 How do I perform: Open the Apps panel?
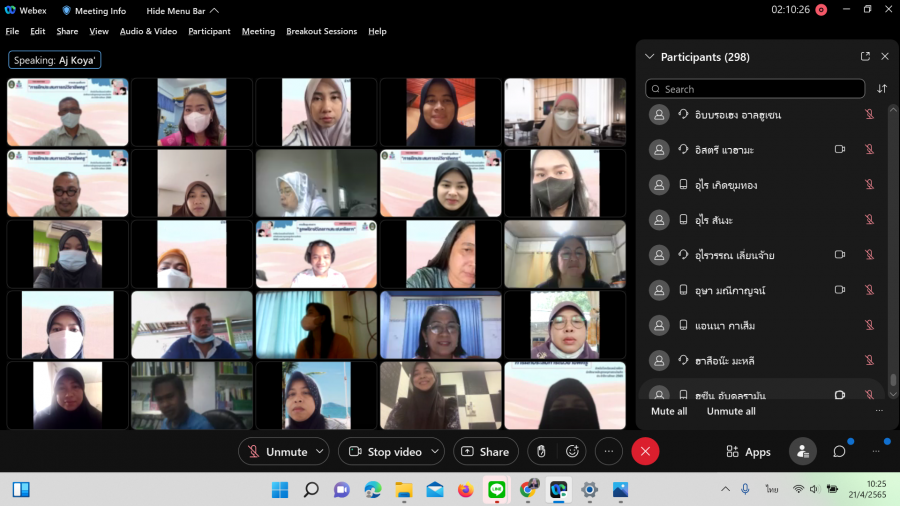(x=748, y=452)
